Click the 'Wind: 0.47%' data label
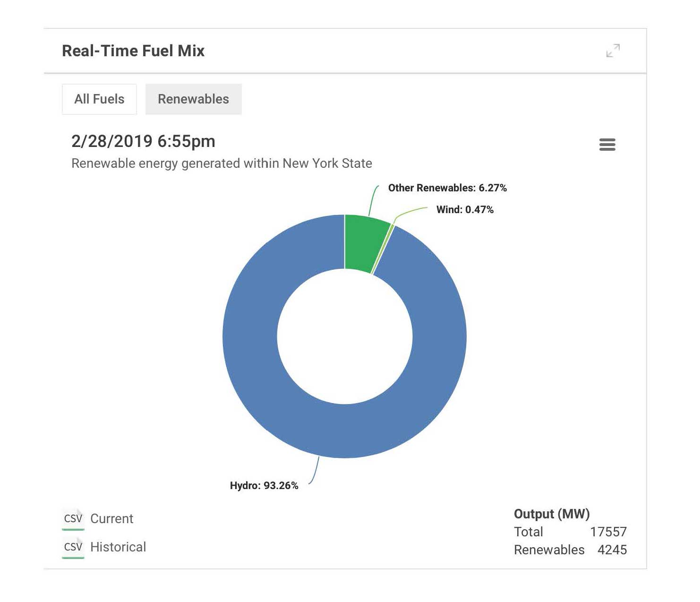700x602 pixels. pos(465,210)
